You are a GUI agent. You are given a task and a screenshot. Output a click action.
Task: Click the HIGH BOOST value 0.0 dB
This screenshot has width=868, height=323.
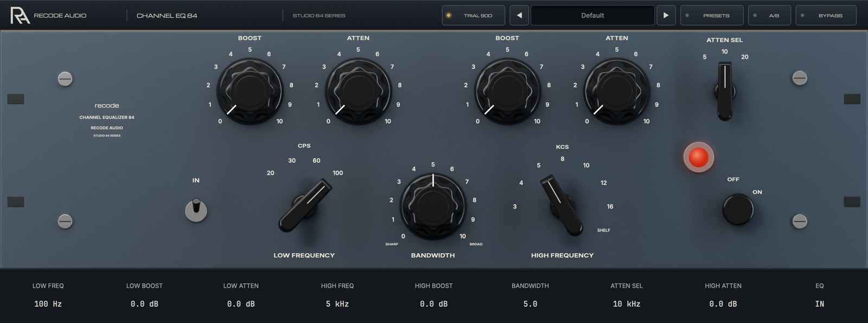click(433, 304)
